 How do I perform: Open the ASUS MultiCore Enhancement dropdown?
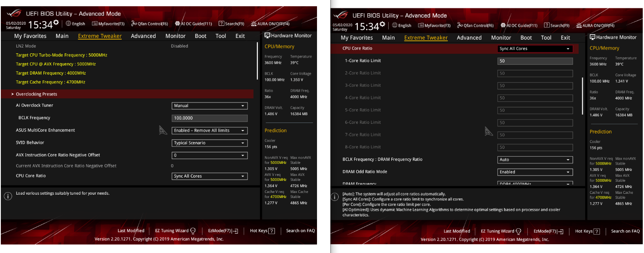click(210, 130)
